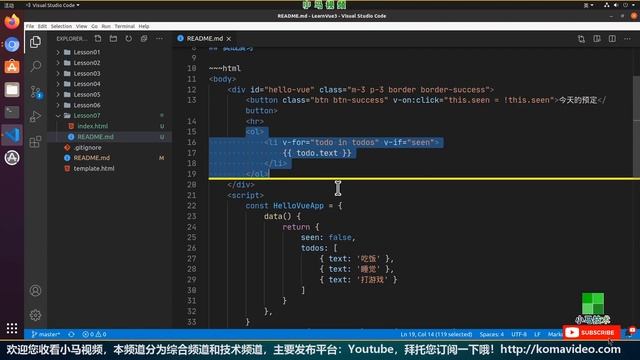Open the Selection menu
Screen dimensions: 640x360
pyautogui.click(x=61, y=26)
